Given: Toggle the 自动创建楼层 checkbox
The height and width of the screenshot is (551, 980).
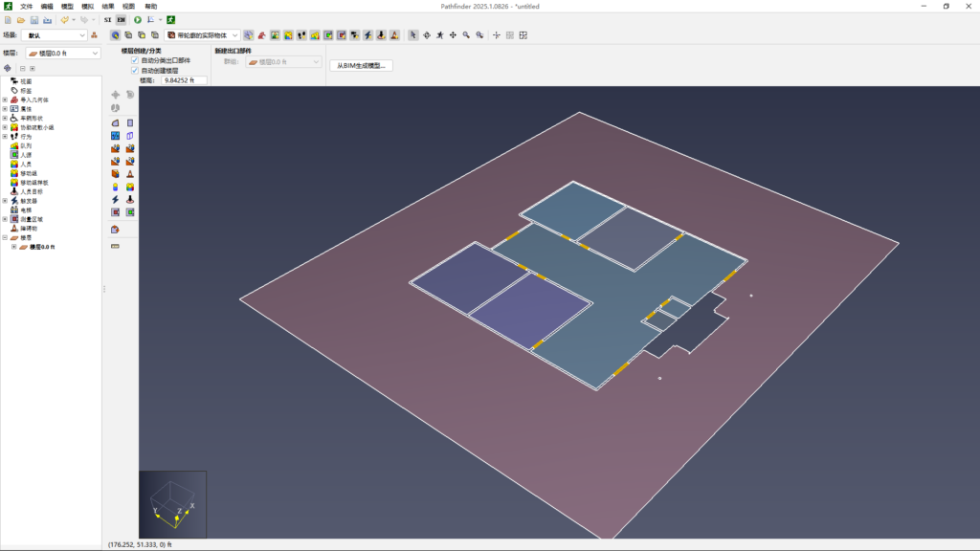Looking at the screenshot, I should click(135, 71).
